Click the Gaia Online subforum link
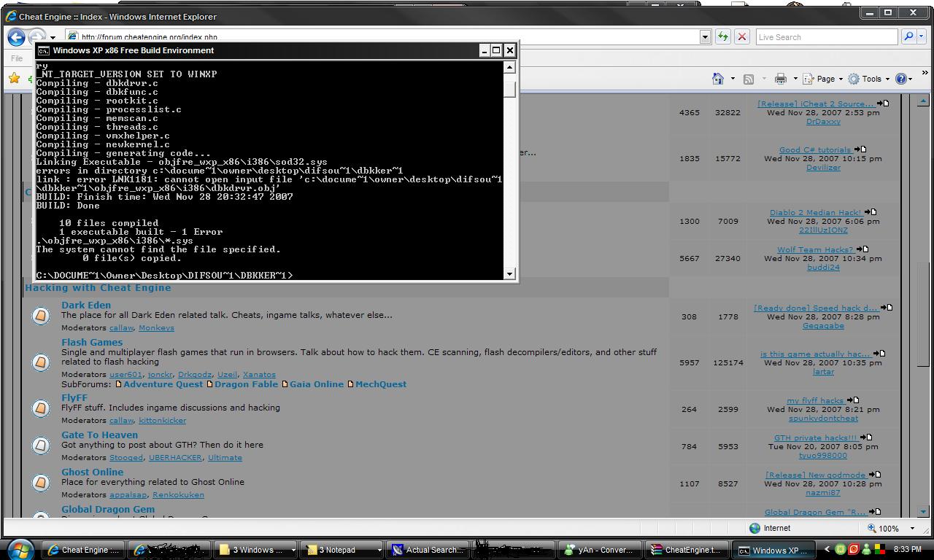The width and height of the screenshot is (934, 560). tap(316, 384)
